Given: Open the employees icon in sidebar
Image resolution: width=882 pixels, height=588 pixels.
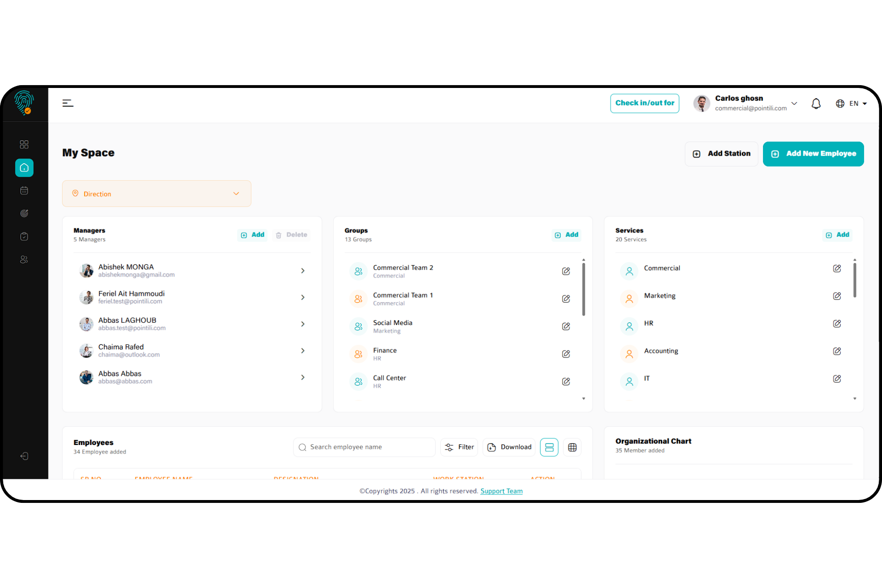Looking at the screenshot, I should 24,260.
